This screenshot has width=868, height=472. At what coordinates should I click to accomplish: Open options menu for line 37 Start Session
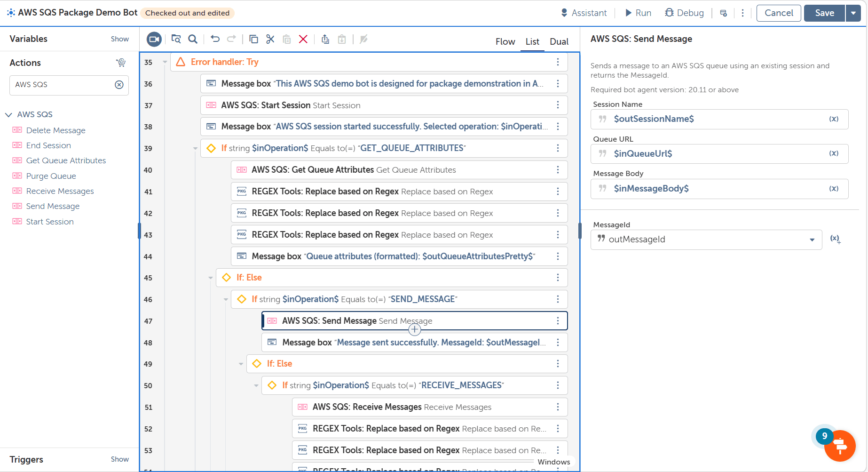(x=558, y=105)
